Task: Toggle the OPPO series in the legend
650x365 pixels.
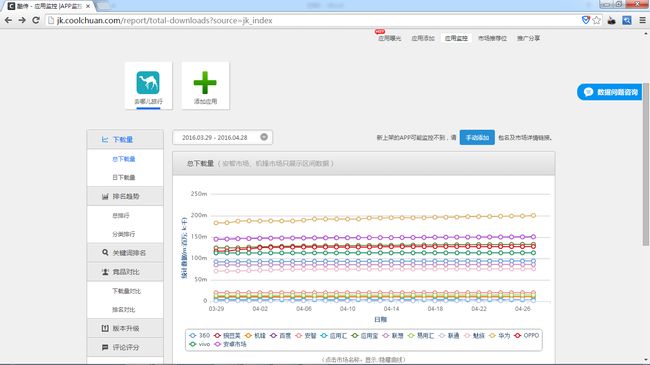Action: [526, 335]
